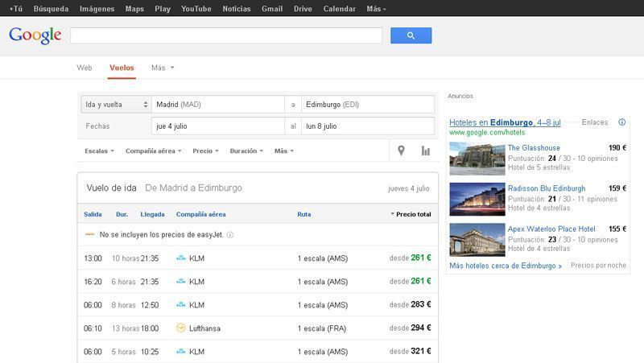This screenshot has height=363, width=644.
Task: Open Calendar in the top bar
Action: click(339, 9)
